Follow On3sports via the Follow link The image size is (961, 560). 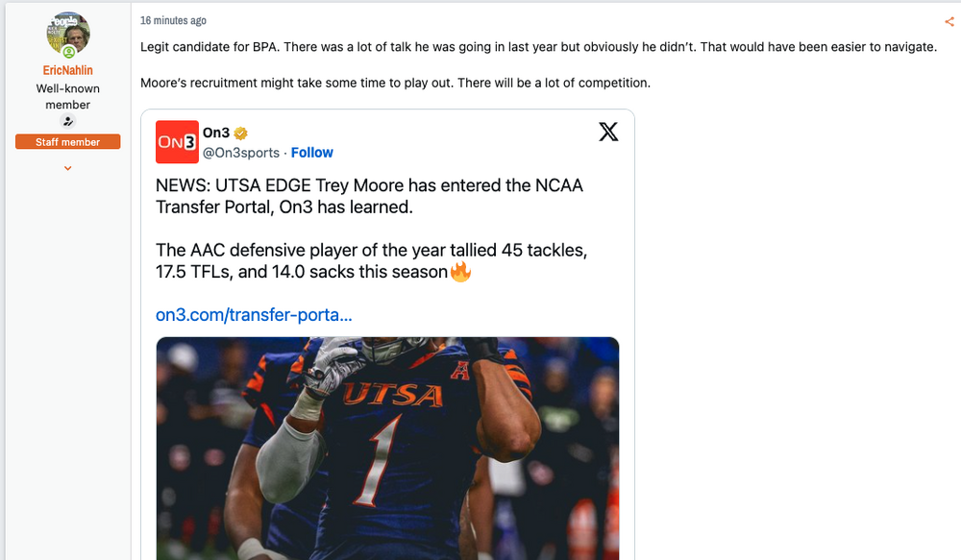tap(311, 153)
